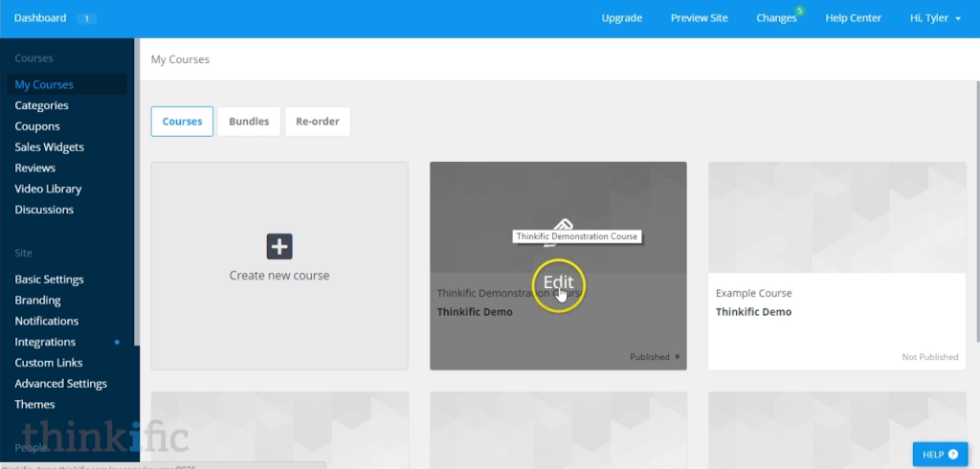Screen dimensions: 980x469
Task: Open Categories in the sidebar
Action: click(x=41, y=105)
